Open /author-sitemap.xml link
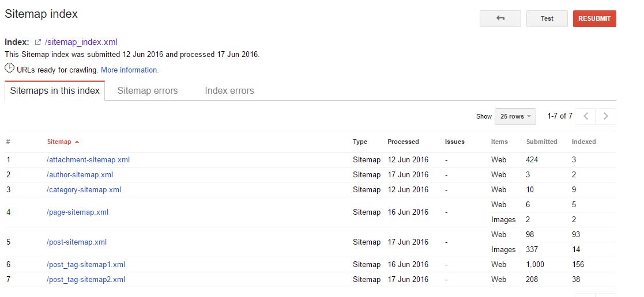Viewport: 644px width, 297px height. 80,175
